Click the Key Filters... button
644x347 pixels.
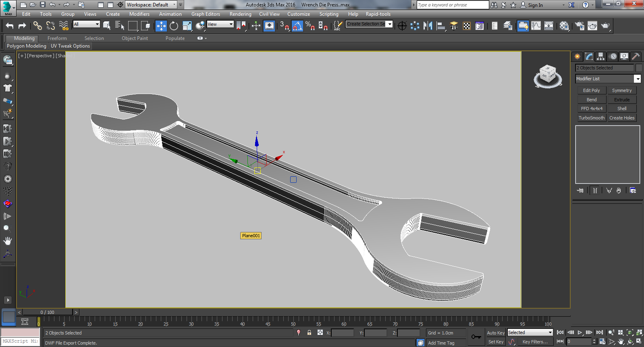[x=535, y=342]
